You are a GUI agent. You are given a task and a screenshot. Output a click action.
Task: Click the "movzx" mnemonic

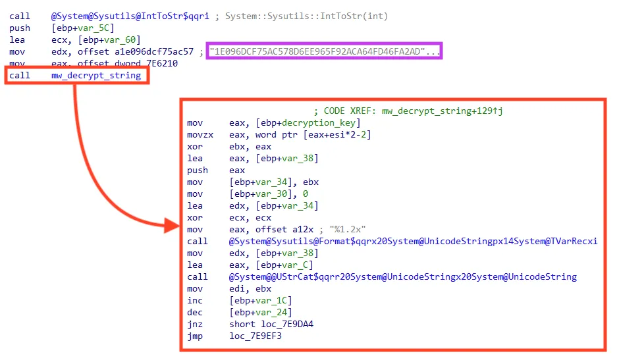pos(200,135)
